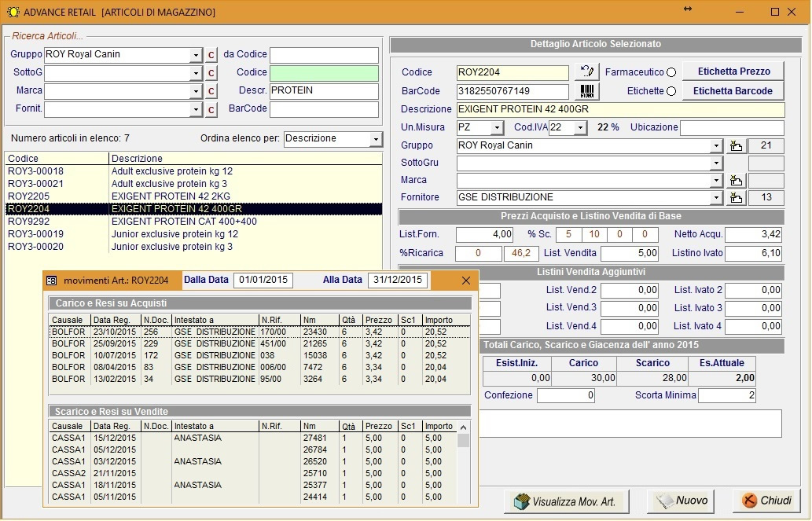The image size is (812, 521).
Task: Click the Descrizione field EXIGENT PROTEIN 42 400GR
Action: [x=620, y=110]
